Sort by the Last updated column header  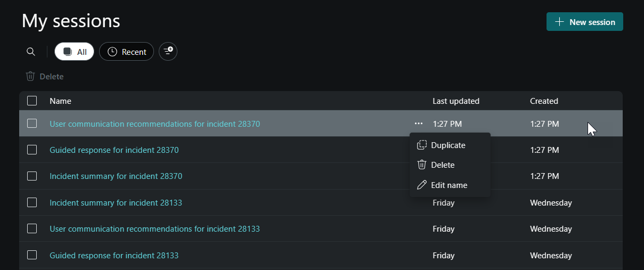(x=456, y=101)
